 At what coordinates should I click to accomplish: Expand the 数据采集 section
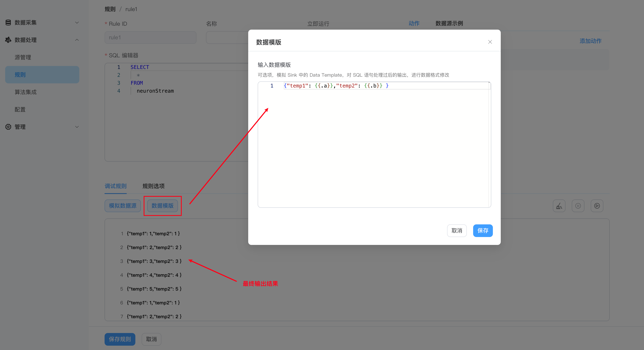click(77, 22)
